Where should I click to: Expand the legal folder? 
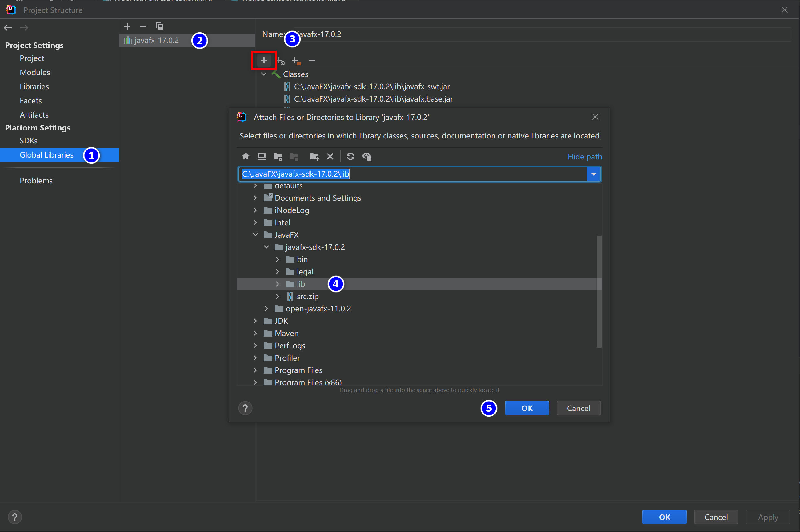[x=278, y=272]
